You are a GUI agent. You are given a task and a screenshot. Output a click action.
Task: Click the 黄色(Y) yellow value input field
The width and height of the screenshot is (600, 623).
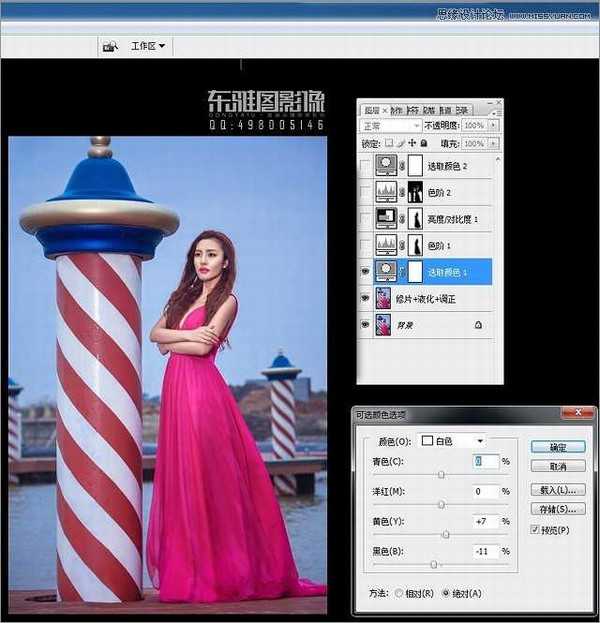[485, 522]
